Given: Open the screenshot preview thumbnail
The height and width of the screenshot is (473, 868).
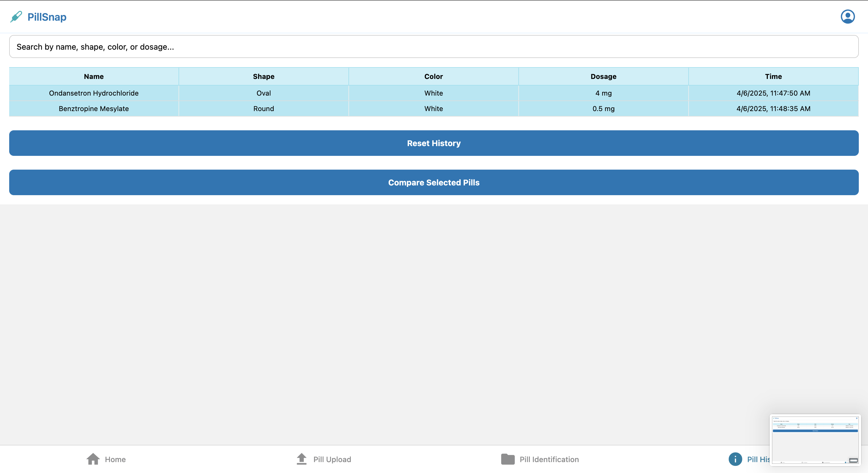Looking at the screenshot, I should click(x=815, y=440).
